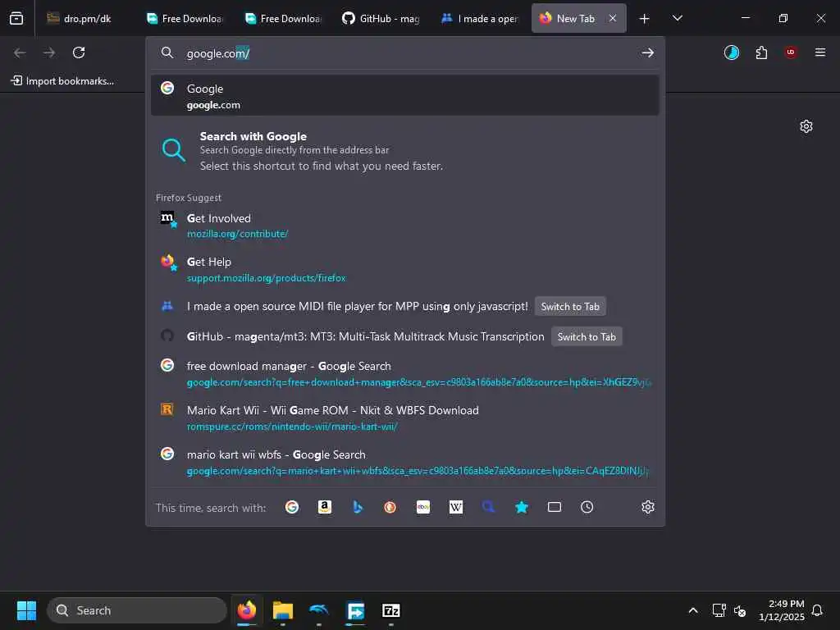Image resolution: width=840 pixels, height=630 pixels.
Task: Open the Windows Start menu
Action: (26, 610)
